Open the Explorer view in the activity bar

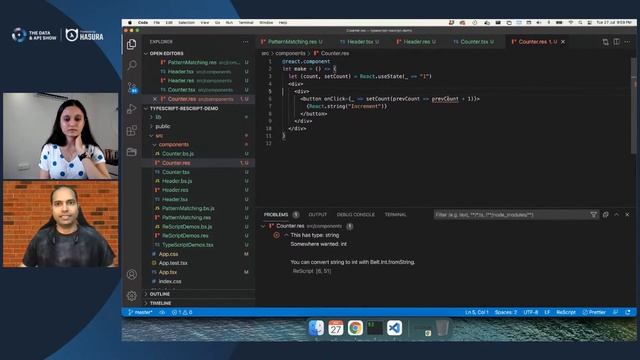[x=131, y=44]
